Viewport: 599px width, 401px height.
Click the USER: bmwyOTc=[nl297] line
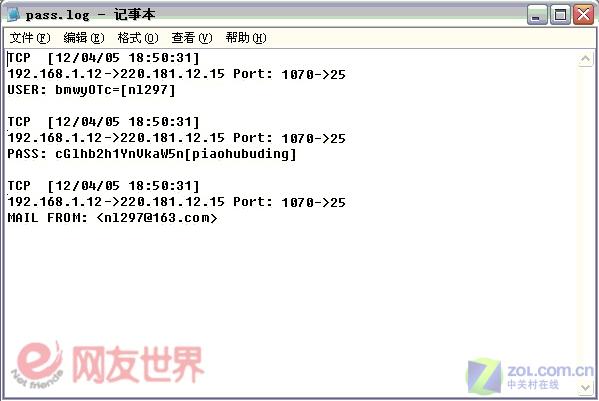[x=91, y=90]
